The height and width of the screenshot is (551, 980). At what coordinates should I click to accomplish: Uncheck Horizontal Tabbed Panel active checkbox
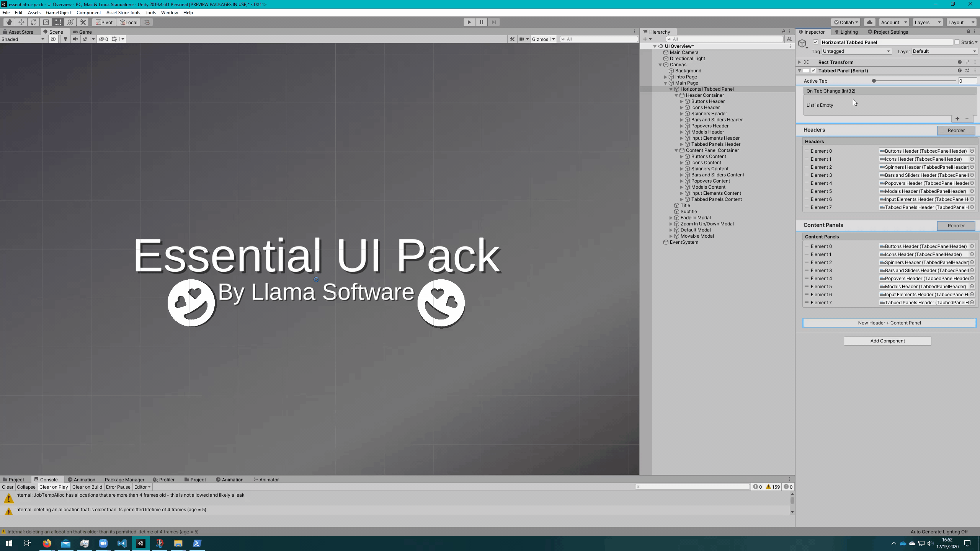pos(816,42)
